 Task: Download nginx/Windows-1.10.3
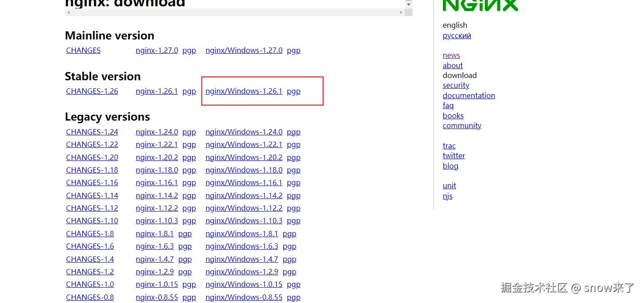click(244, 221)
